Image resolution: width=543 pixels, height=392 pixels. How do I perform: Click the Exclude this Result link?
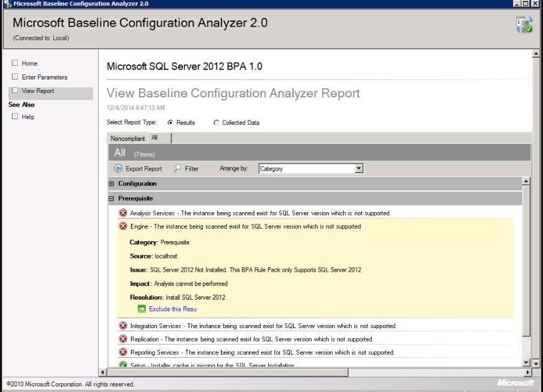click(x=173, y=309)
